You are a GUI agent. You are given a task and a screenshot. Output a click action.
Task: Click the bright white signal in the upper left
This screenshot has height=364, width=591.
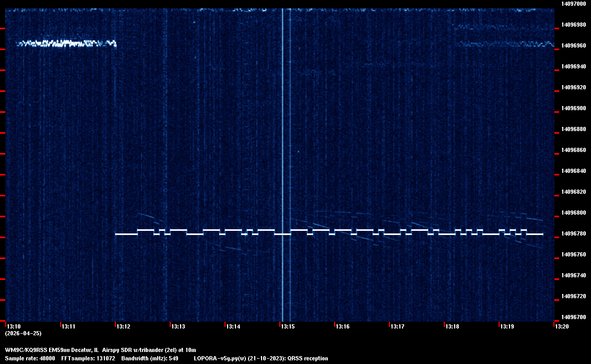tap(65, 43)
